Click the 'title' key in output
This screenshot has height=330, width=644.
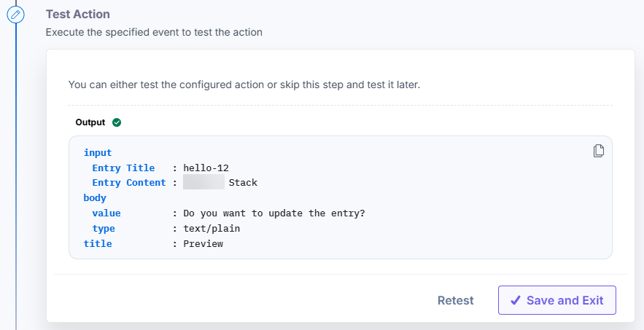click(98, 244)
